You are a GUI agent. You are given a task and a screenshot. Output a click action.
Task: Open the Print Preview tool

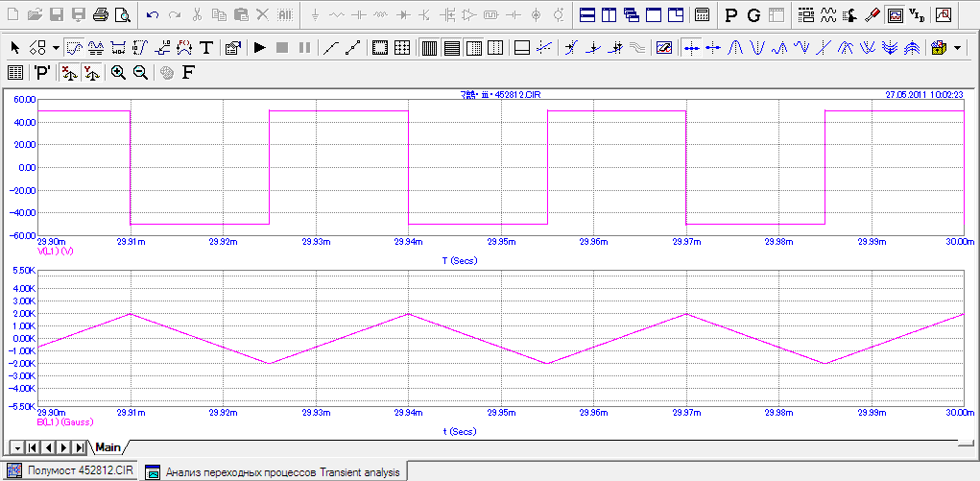tap(122, 15)
